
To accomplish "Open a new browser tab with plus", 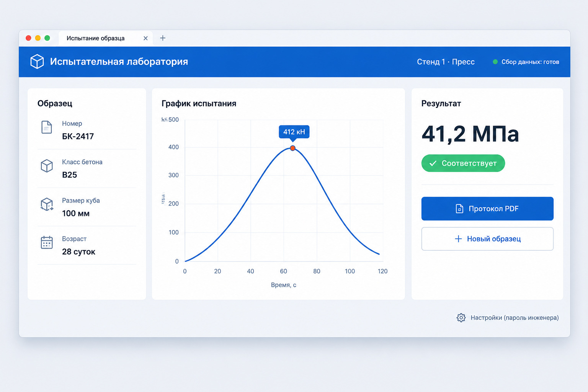I will click(x=163, y=38).
